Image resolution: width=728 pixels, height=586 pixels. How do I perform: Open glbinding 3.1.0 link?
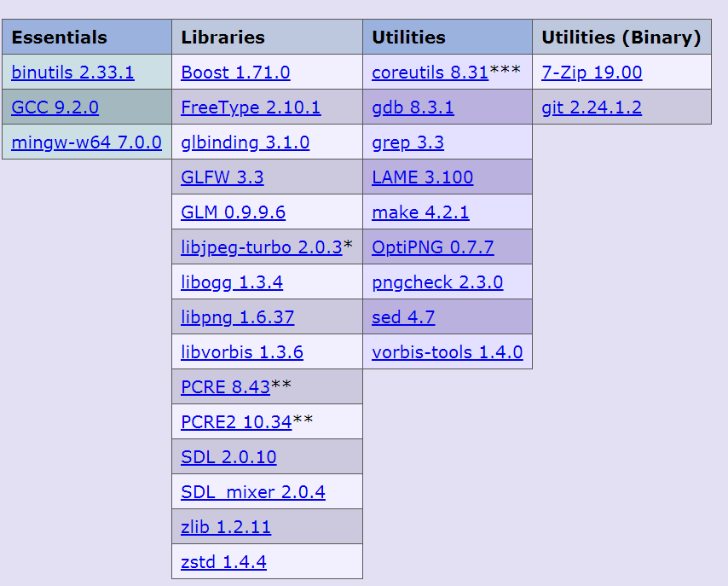tap(246, 142)
